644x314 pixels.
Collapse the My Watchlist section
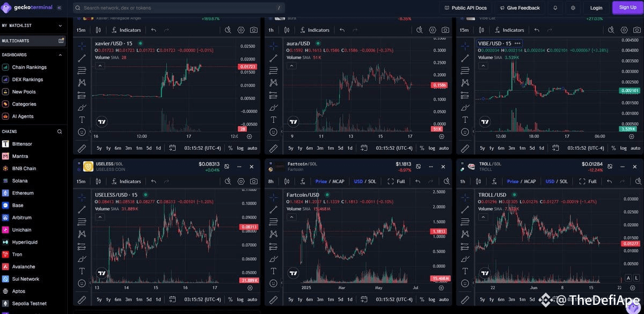click(61, 25)
